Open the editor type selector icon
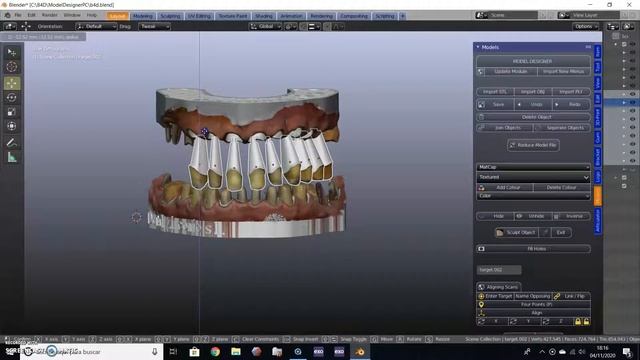This screenshot has height=360, width=640. point(10,27)
